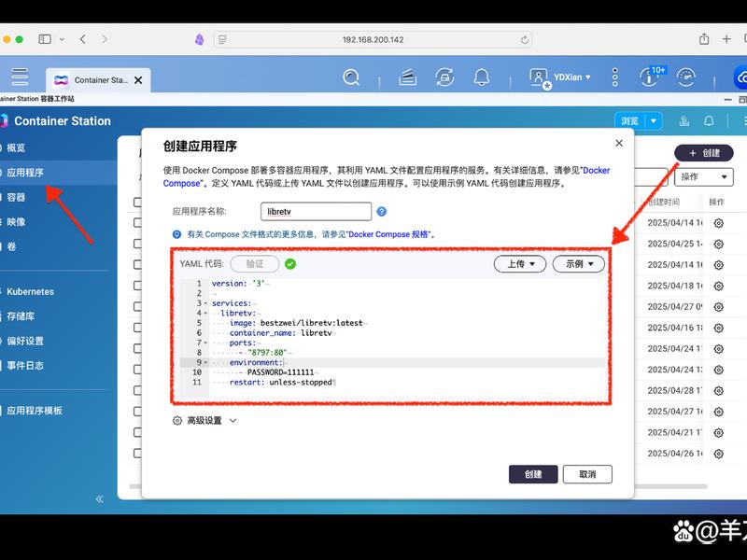The width and height of the screenshot is (747, 560).
Task: Click the 浏览 browse button
Action: pyautogui.click(x=629, y=121)
